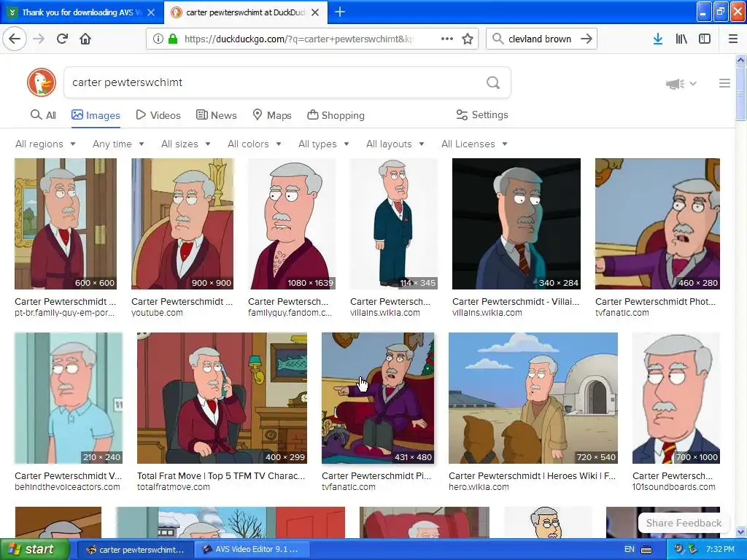Open the browser home page

point(85,39)
